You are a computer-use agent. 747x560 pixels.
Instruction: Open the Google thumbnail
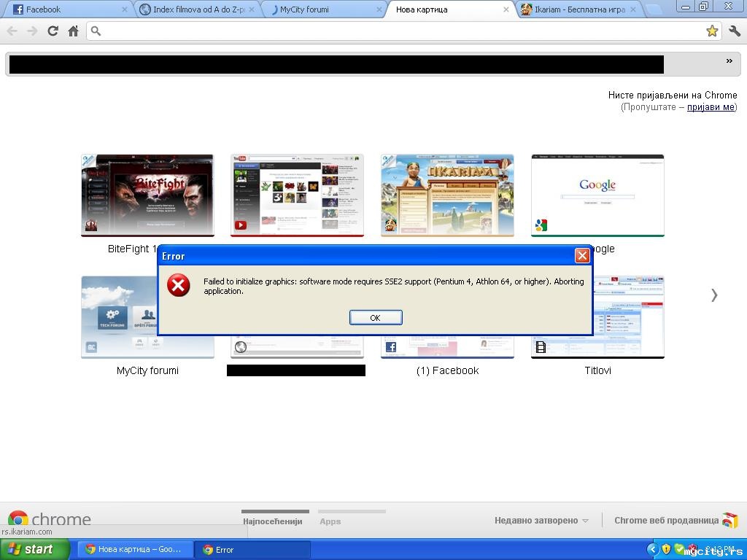tap(597, 195)
